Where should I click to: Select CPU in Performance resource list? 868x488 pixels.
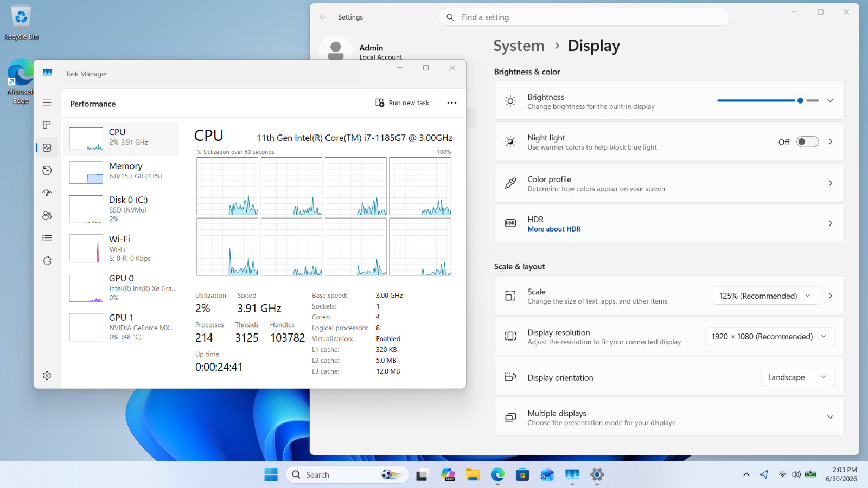click(121, 139)
